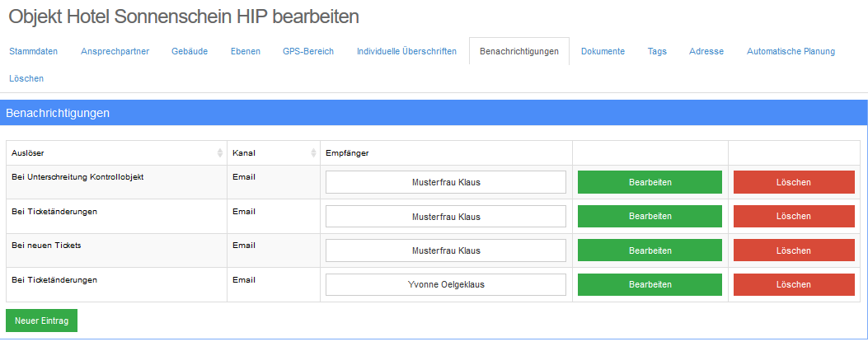Delete the Bei neuen Tickets notification
868x351 pixels.
tap(794, 250)
